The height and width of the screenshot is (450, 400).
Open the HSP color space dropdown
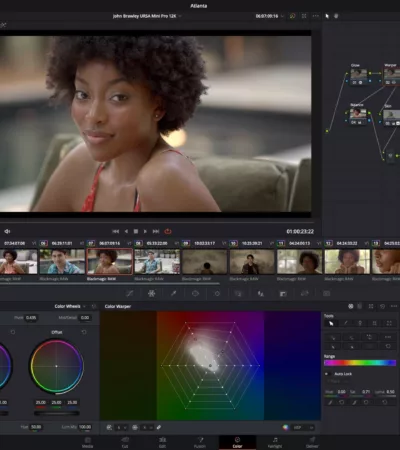pos(303,427)
